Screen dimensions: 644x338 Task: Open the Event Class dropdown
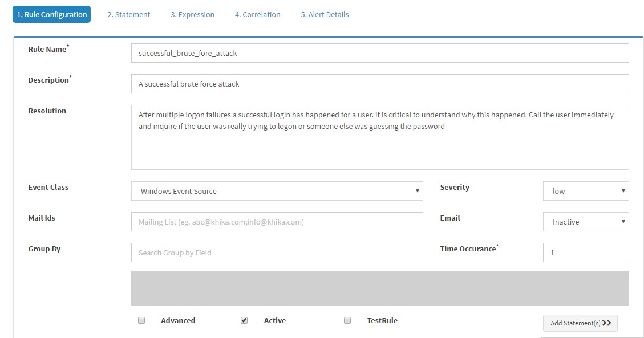click(x=277, y=191)
